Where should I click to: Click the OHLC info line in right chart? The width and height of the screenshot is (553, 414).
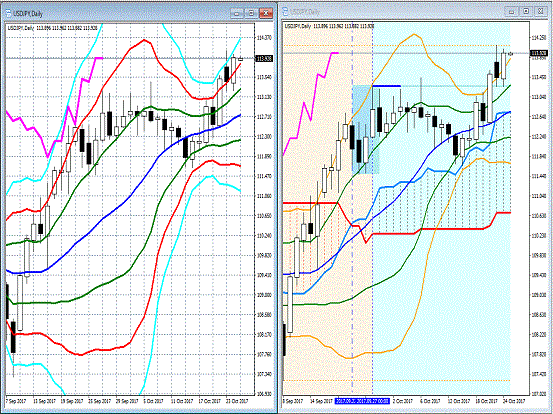[329, 26]
